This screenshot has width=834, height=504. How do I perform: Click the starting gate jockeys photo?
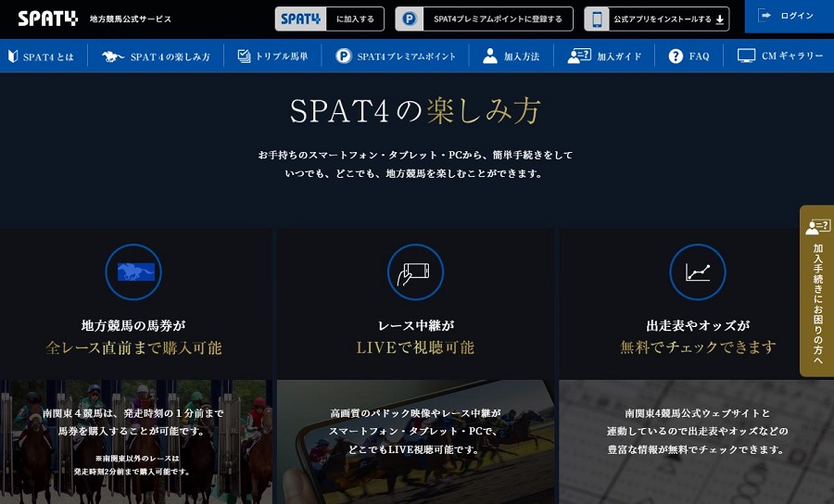point(135,442)
